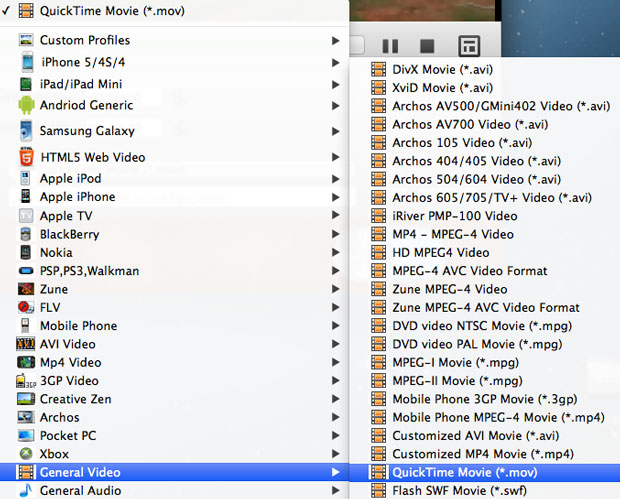The width and height of the screenshot is (620, 499).
Task: Click the Creative Zen icon
Action: (x=26, y=399)
